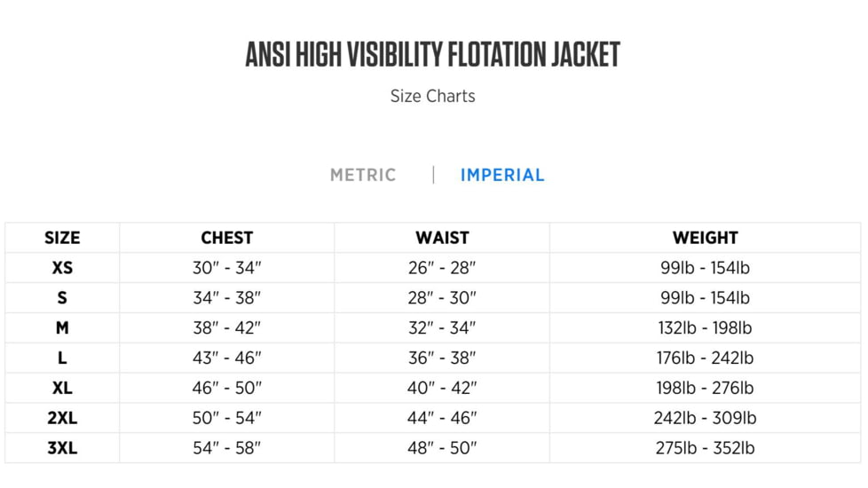
Task: Select the XL size row label
Action: click(62, 389)
